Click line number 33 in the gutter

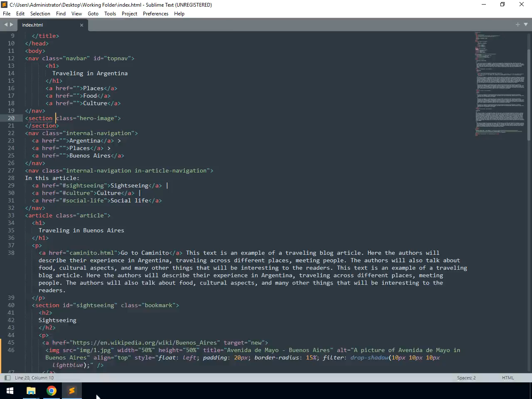11,215
